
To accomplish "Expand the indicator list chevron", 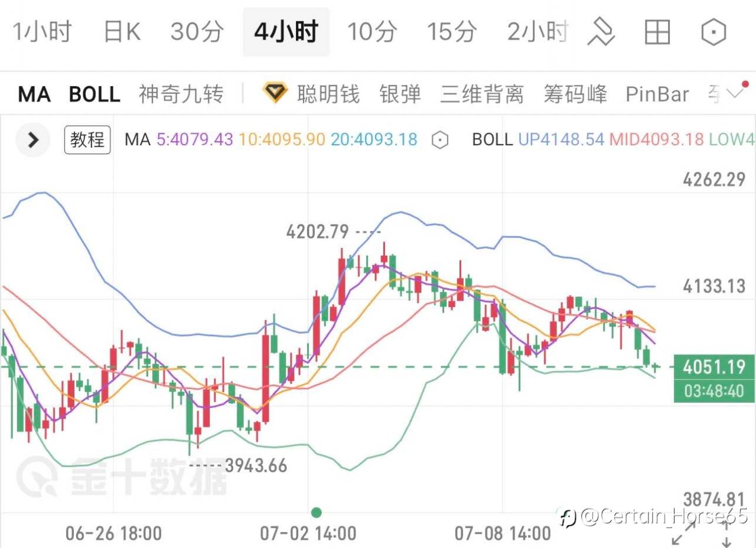I will (735, 93).
